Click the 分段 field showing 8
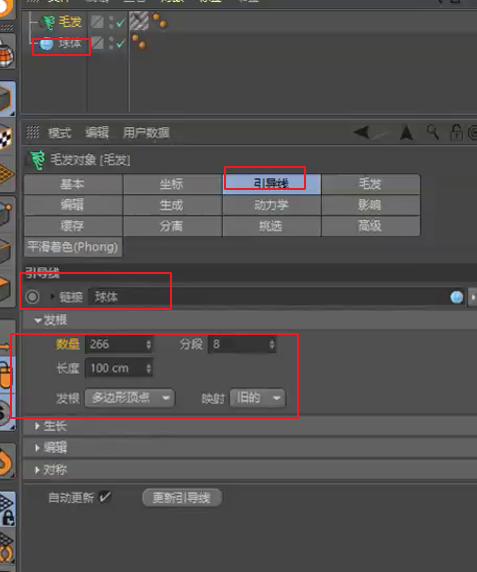477x572 pixels. [238, 344]
